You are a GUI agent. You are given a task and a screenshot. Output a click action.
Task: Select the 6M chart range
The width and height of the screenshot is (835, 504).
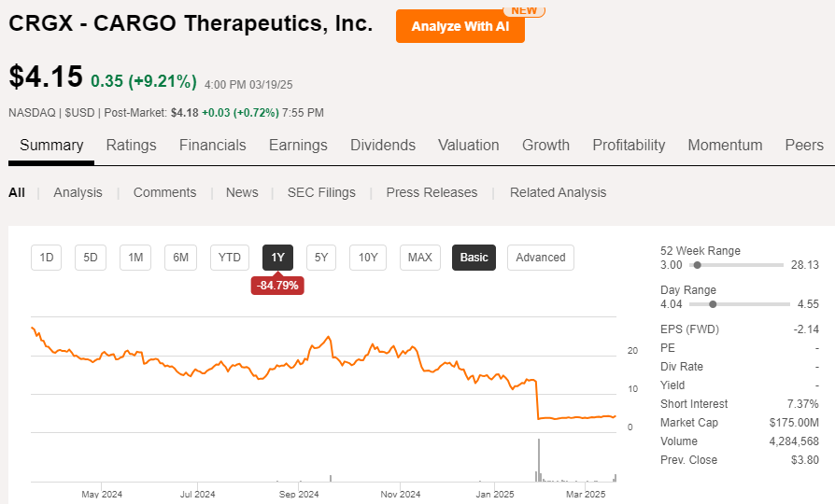[x=181, y=258]
